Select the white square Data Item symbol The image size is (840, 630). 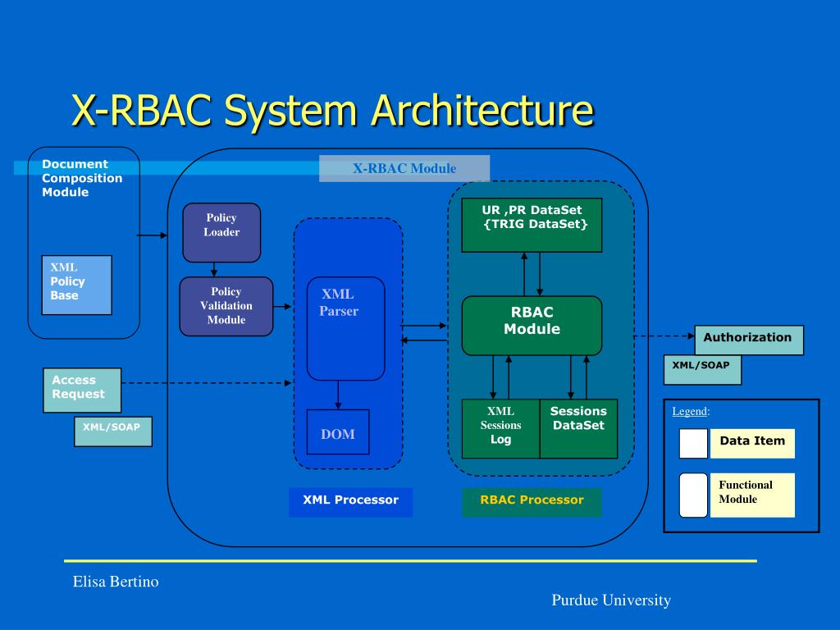click(x=693, y=443)
